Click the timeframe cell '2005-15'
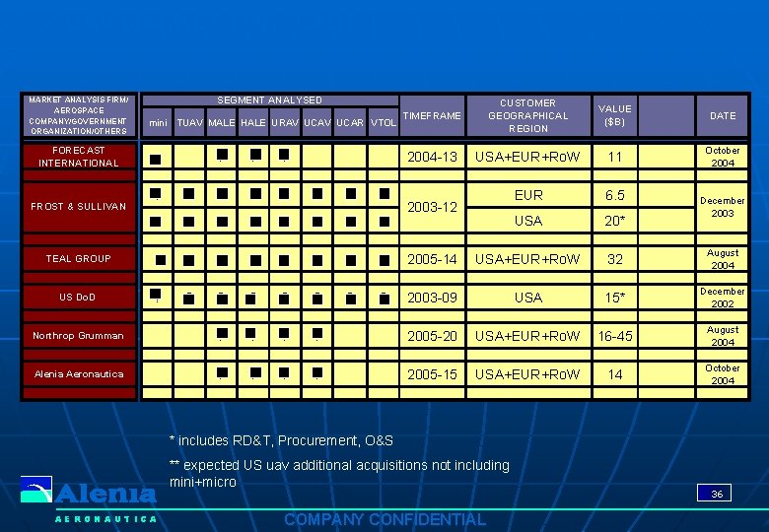Image resolution: width=769 pixels, height=532 pixels. click(x=432, y=374)
